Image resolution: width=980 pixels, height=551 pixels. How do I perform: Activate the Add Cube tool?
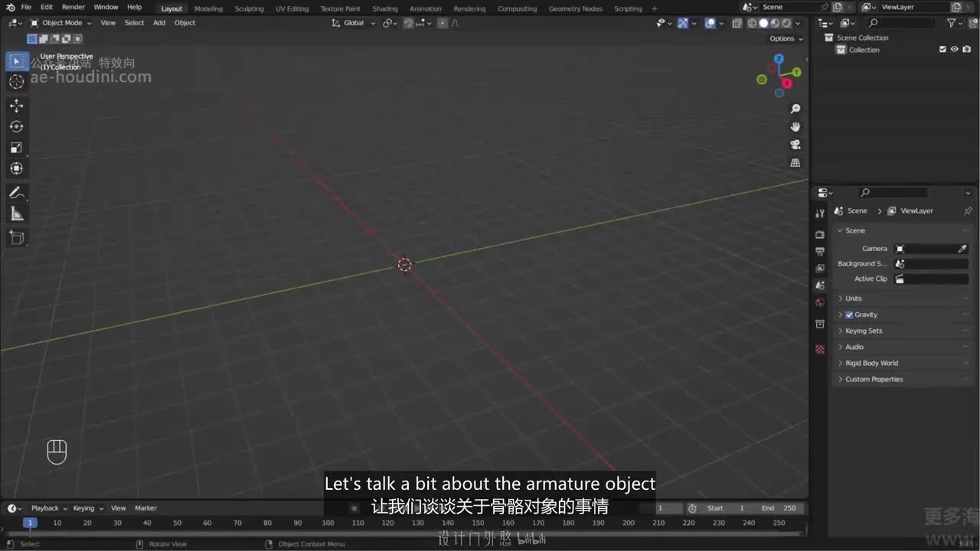(x=16, y=238)
